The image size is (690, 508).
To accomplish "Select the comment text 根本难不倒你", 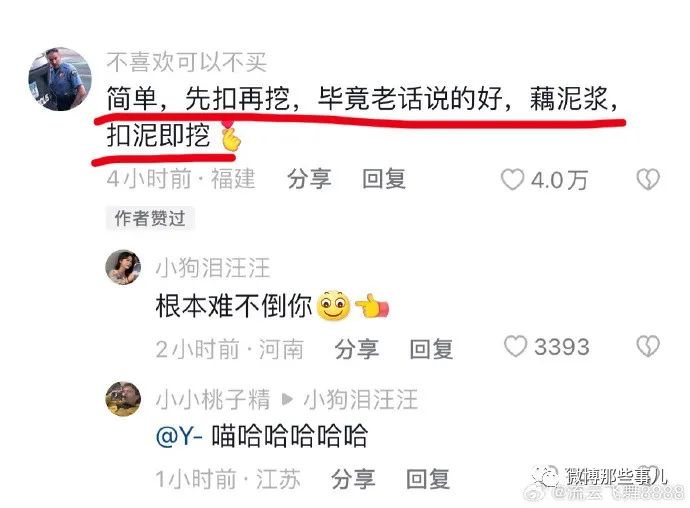I will (234, 306).
